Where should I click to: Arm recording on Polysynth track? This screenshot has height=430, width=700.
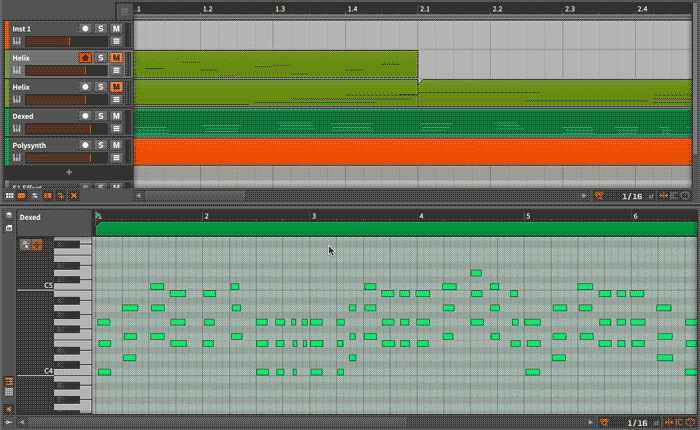coord(85,145)
